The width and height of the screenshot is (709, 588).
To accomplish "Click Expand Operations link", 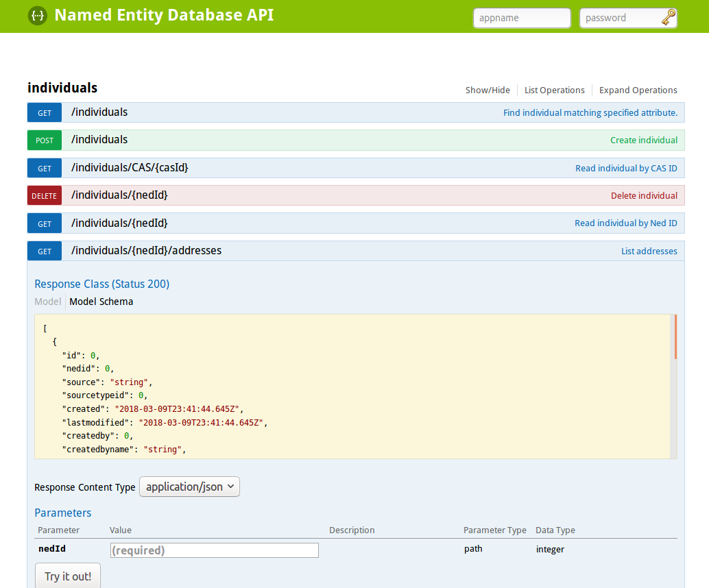I will coord(638,90).
